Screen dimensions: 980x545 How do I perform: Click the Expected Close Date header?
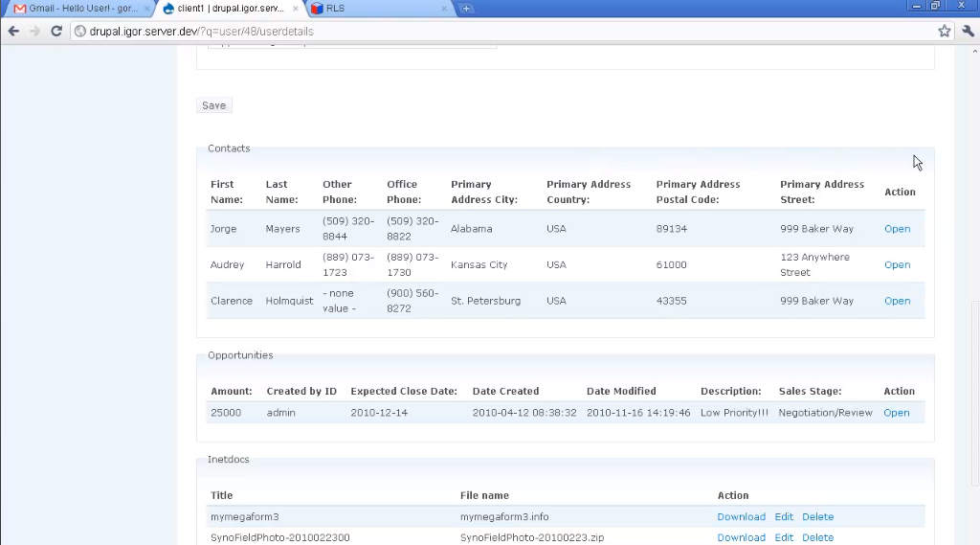(404, 391)
